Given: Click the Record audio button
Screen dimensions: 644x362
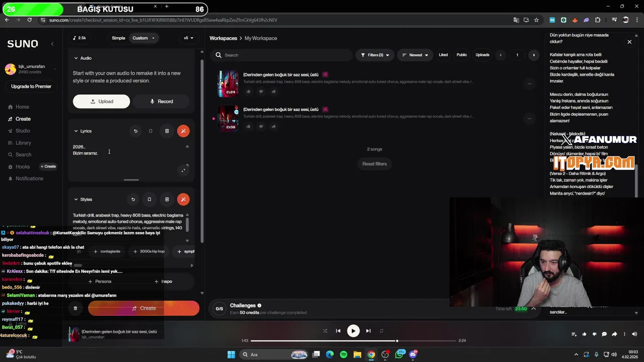Looking at the screenshot, I should [x=161, y=101].
